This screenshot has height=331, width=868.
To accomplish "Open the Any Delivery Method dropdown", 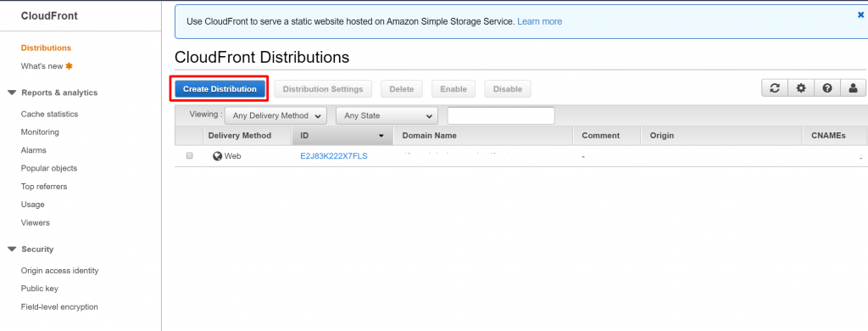I will (x=275, y=116).
